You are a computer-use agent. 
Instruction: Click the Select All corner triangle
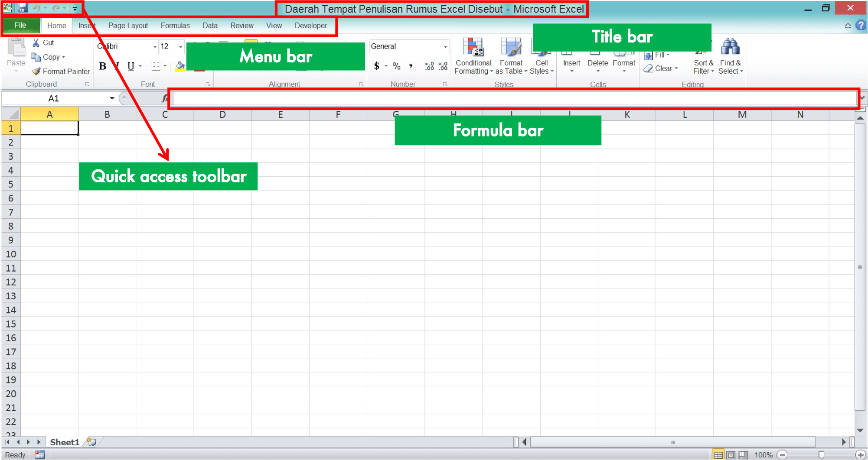click(12, 114)
